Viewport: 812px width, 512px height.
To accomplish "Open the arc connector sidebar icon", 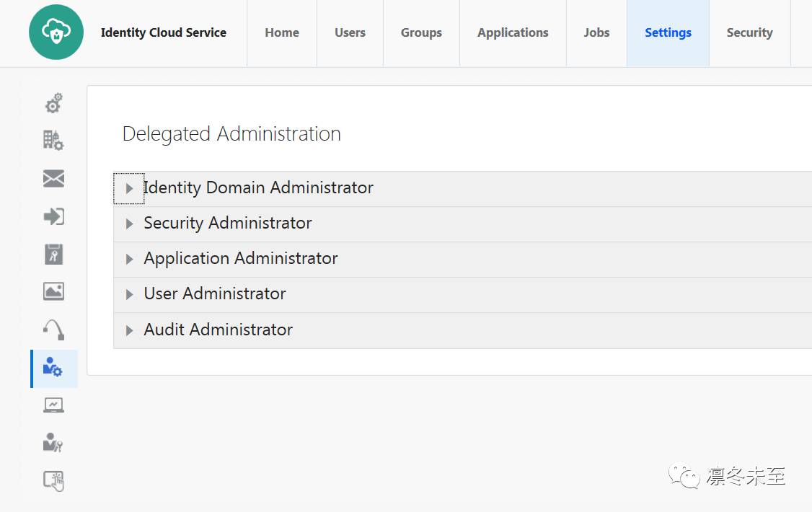I will (x=54, y=330).
